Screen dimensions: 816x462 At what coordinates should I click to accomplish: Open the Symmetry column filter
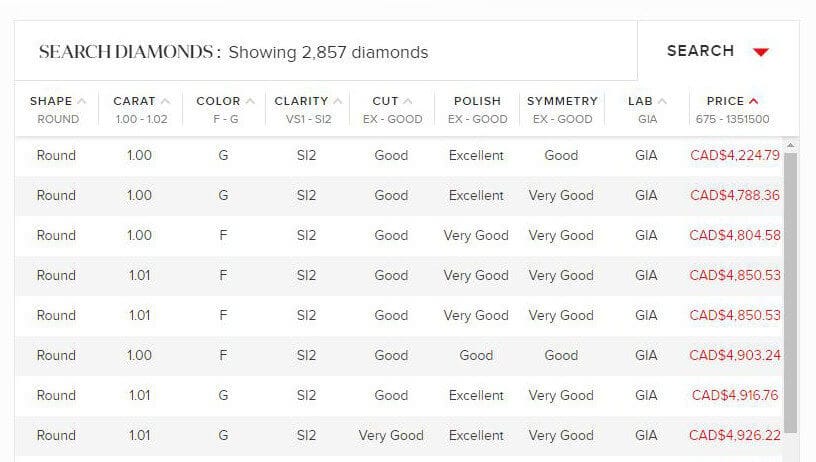coord(562,109)
